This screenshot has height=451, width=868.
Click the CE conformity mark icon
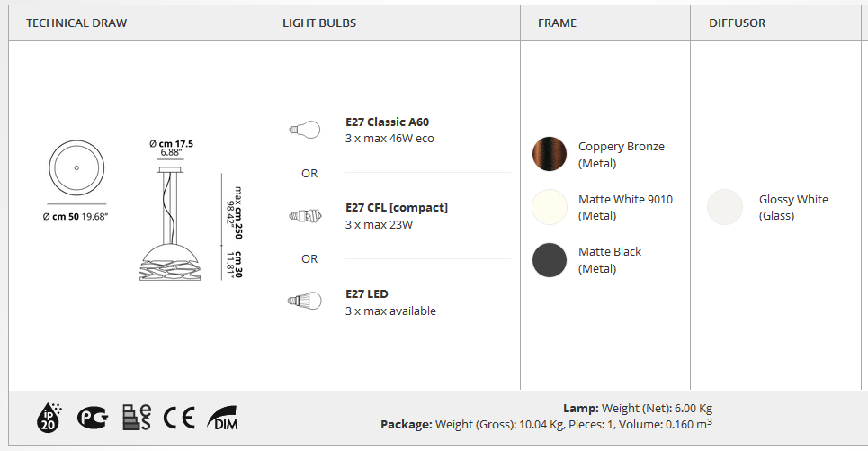179,418
